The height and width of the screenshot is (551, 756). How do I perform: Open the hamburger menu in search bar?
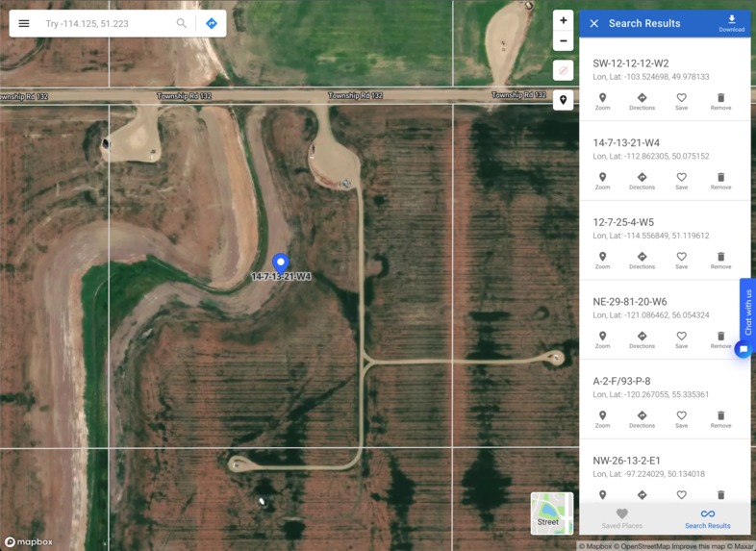(24, 23)
